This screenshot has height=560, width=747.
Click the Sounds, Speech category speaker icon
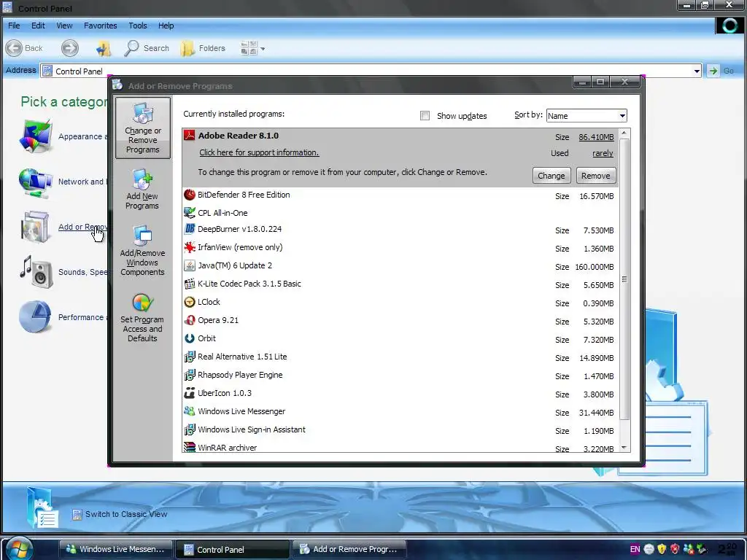(x=36, y=272)
